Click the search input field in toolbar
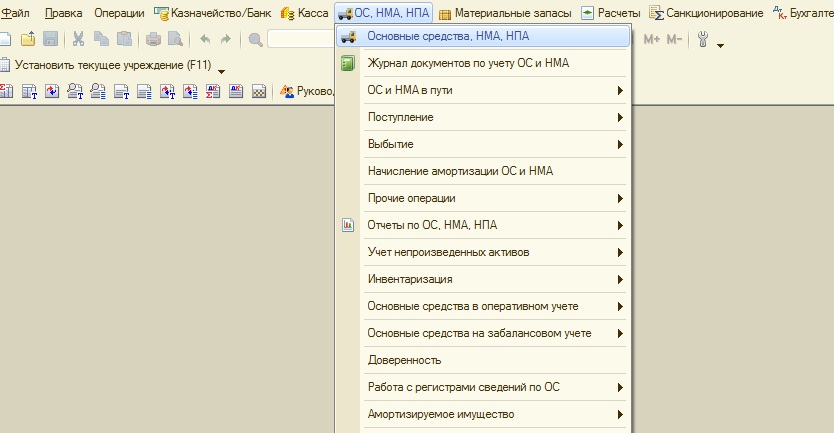 300,40
